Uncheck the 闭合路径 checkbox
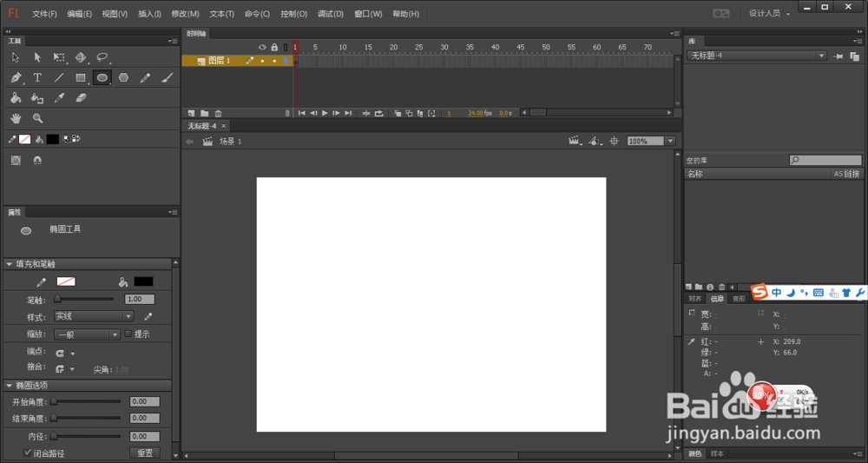This screenshot has height=463, width=868. click(27, 453)
